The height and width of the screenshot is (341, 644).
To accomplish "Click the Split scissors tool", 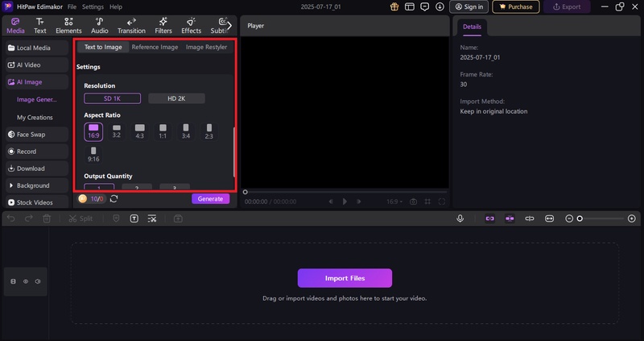I will click(80, 218).
